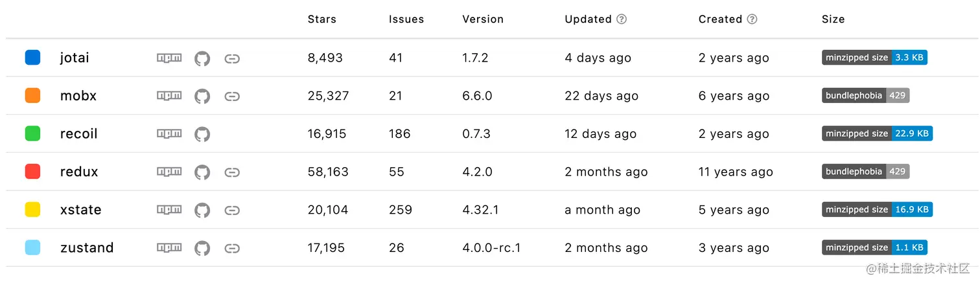Screen dimensions: 980x285
Task: Click the help icon next to Updated
Action: [x=622, y=19]
